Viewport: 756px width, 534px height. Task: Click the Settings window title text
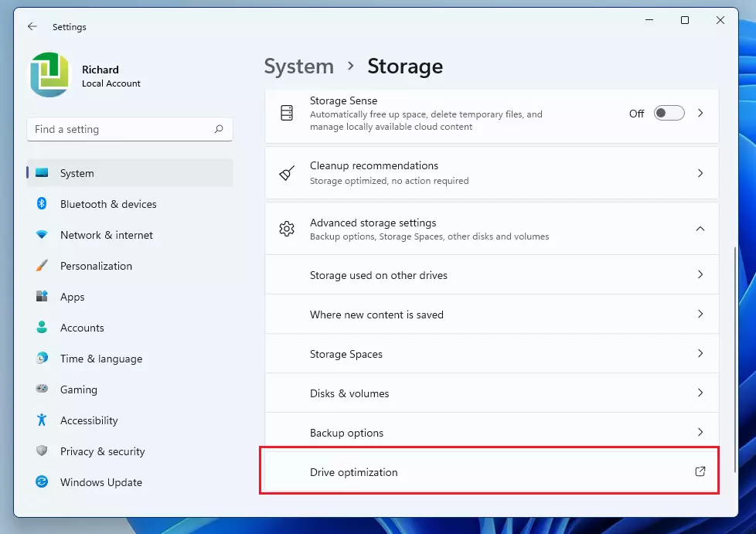70,27
